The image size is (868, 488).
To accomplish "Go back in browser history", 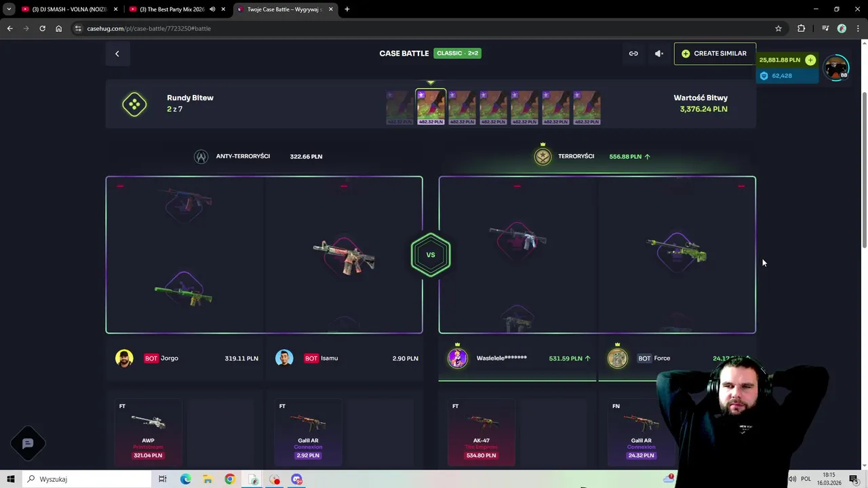I will [9, 28].
